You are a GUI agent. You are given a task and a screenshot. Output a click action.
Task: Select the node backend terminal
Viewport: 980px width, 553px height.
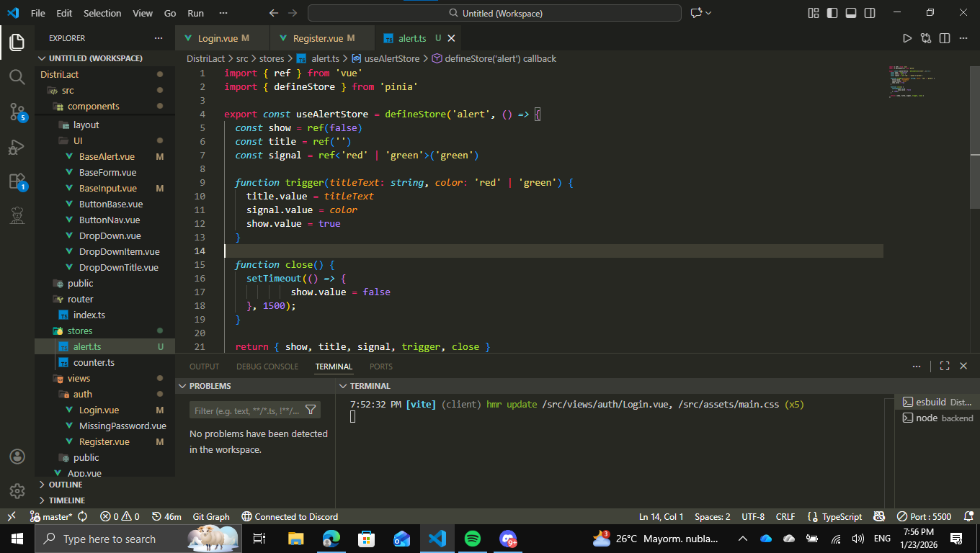click(x=937, y=418)
